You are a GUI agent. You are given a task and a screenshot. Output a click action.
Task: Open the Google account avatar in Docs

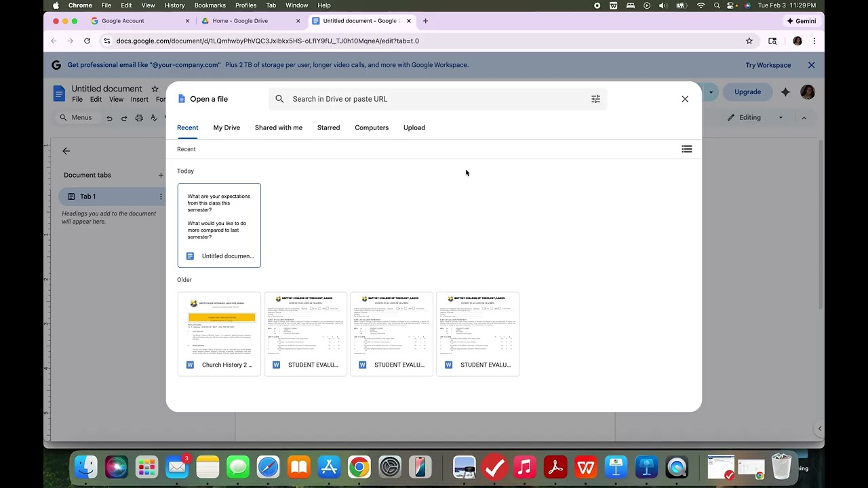coord(808,91)
